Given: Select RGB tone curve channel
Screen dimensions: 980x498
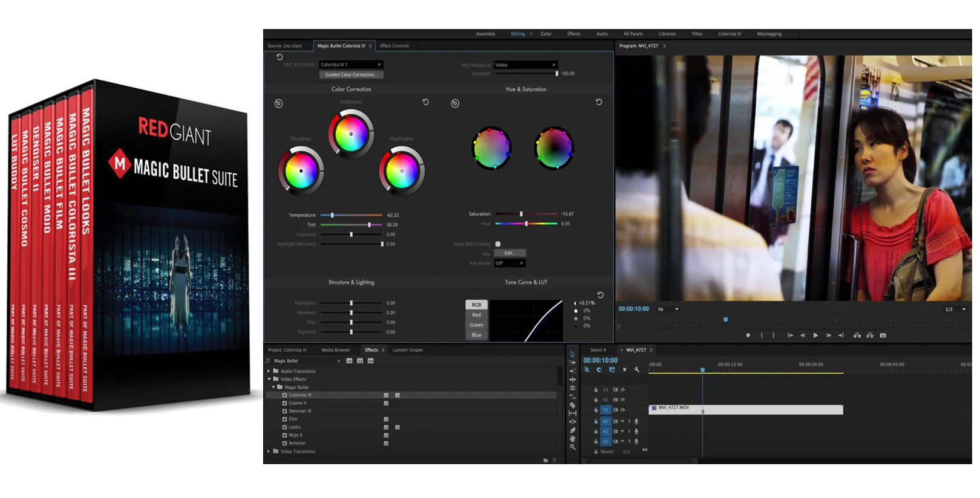Looking at the screenshot, I should click(477, 305).
